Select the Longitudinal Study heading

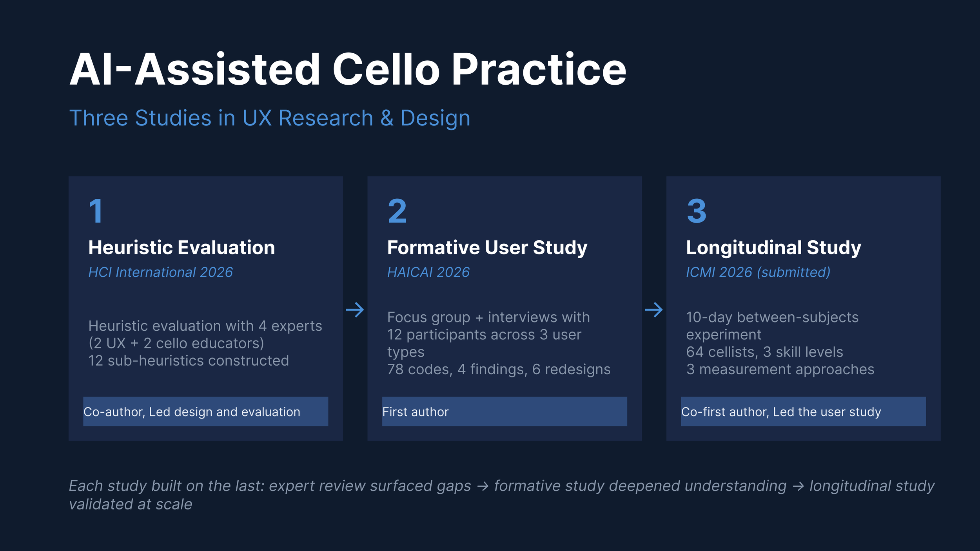pyautogui.click(x=773, y=248)
